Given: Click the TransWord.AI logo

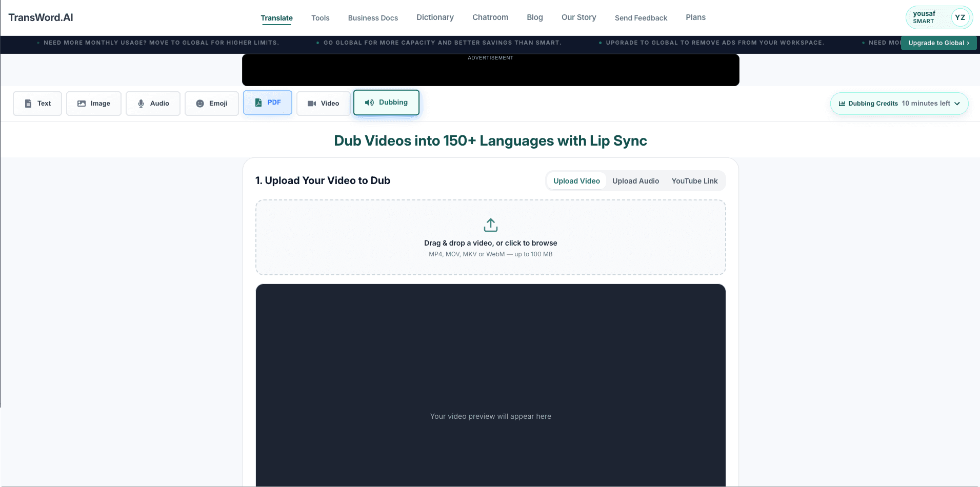Looking at the screenshot, I should pos(41,17).
